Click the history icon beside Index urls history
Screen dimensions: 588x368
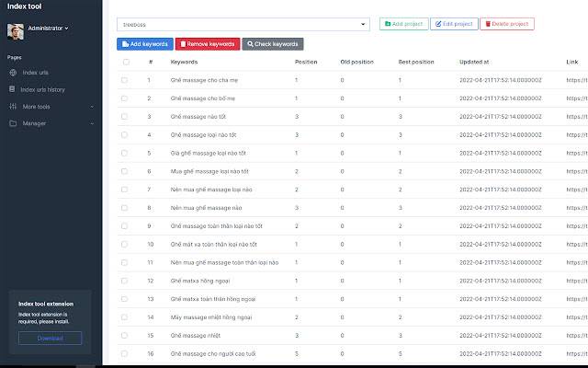12,89
